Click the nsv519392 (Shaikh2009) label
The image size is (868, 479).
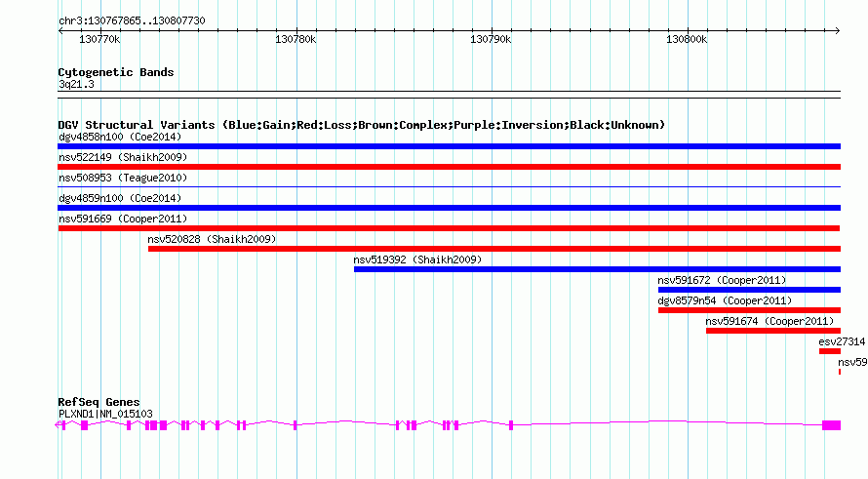point(418,259)
